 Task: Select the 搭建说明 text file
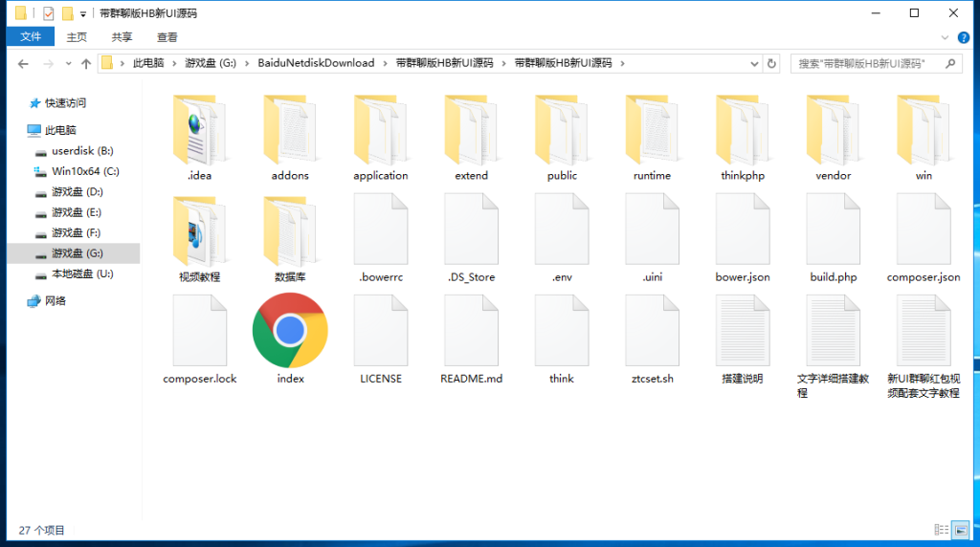coord(743,340)
